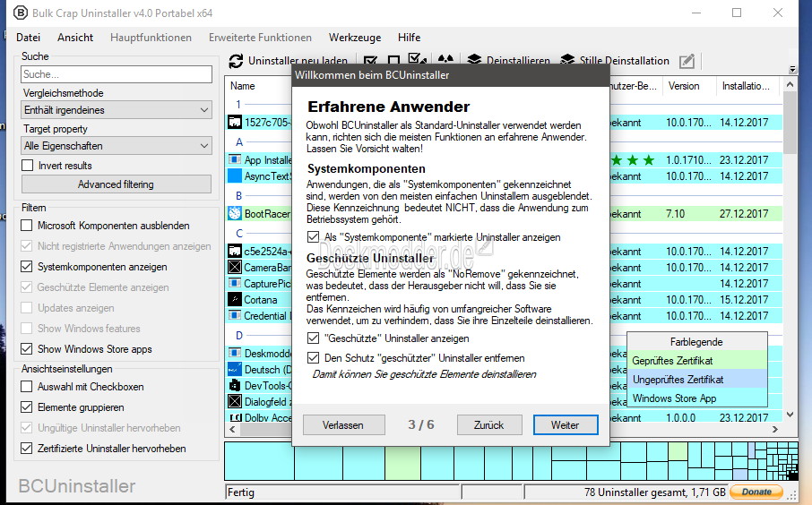Open the Erweiterte Funktionen menu

[260, 38]
